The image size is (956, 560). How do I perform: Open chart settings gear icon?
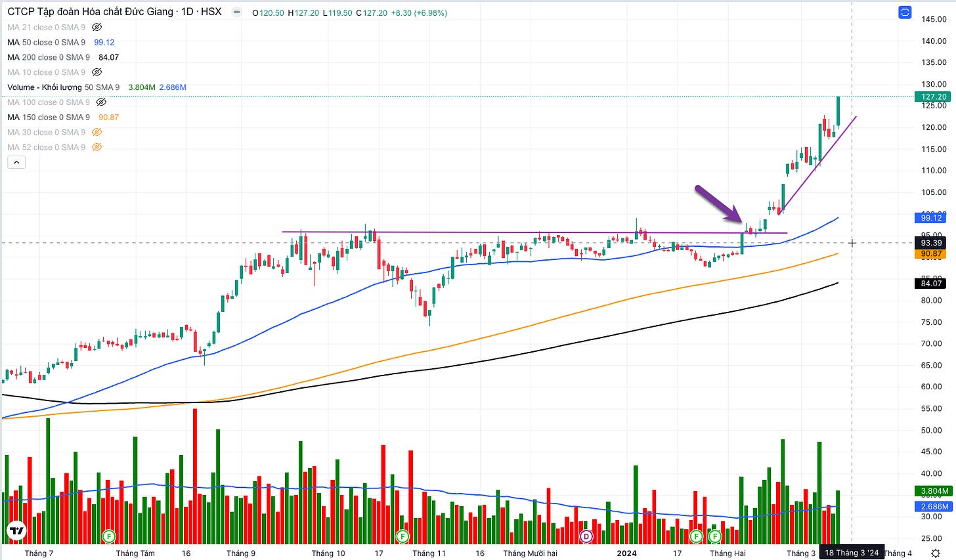pos(936,553)
